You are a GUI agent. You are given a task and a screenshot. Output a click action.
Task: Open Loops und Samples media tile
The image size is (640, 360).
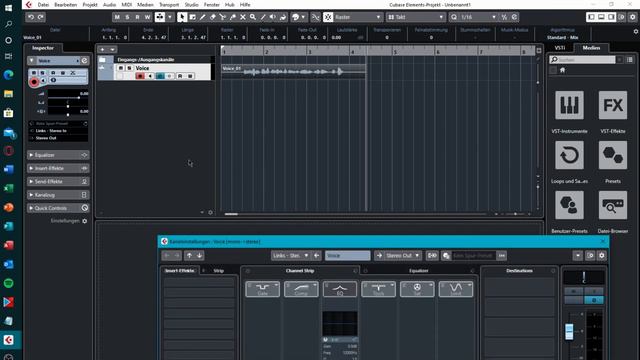569,155
